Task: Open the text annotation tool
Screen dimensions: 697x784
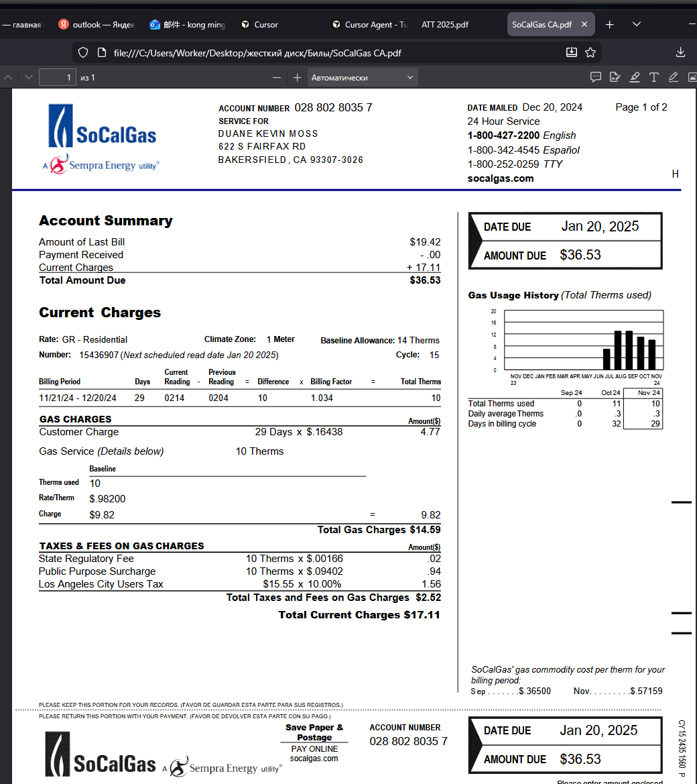Action: point(653,76)
